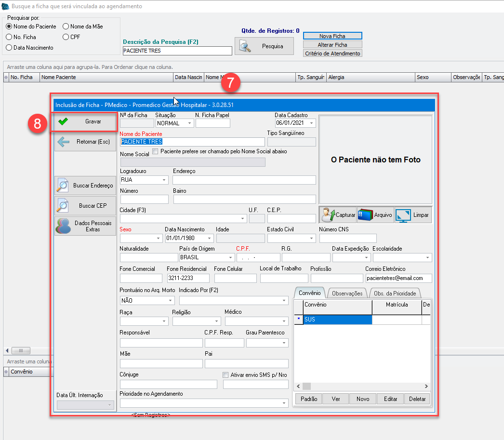
Task: Expand the Situação NORMAL dropdown
Action: [x=189, y=123]
